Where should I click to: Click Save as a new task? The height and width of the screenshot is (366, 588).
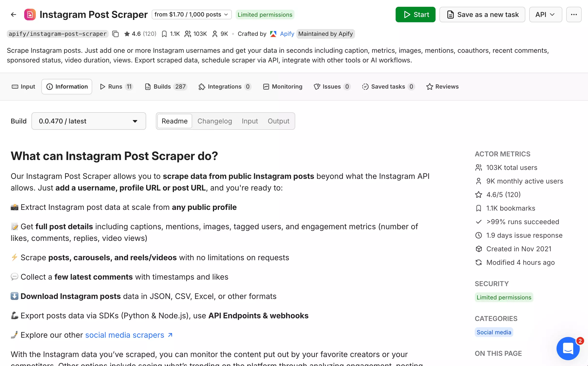[x=482, y=15]
